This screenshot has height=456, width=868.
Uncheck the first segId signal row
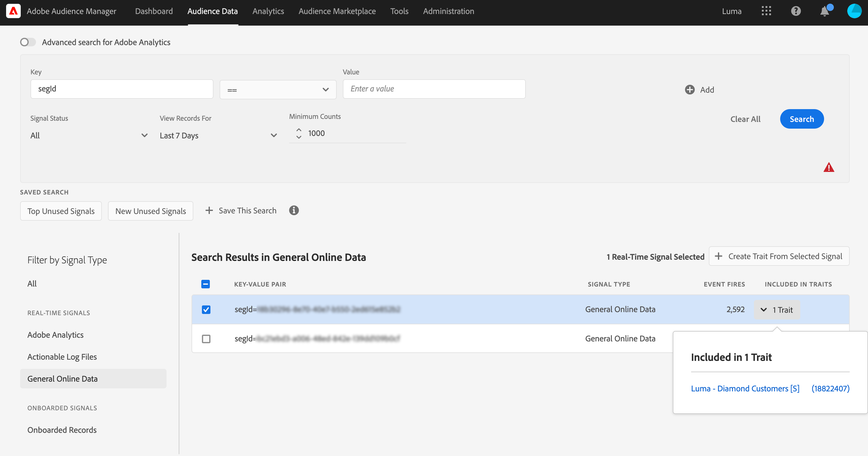click(206, 309)
